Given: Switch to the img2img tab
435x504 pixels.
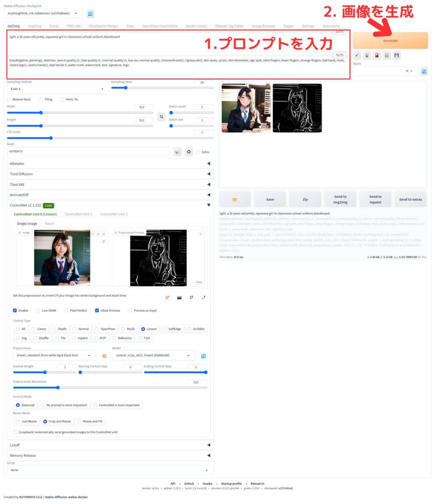Looking at the screenshot, I should [x=34, y=26].
